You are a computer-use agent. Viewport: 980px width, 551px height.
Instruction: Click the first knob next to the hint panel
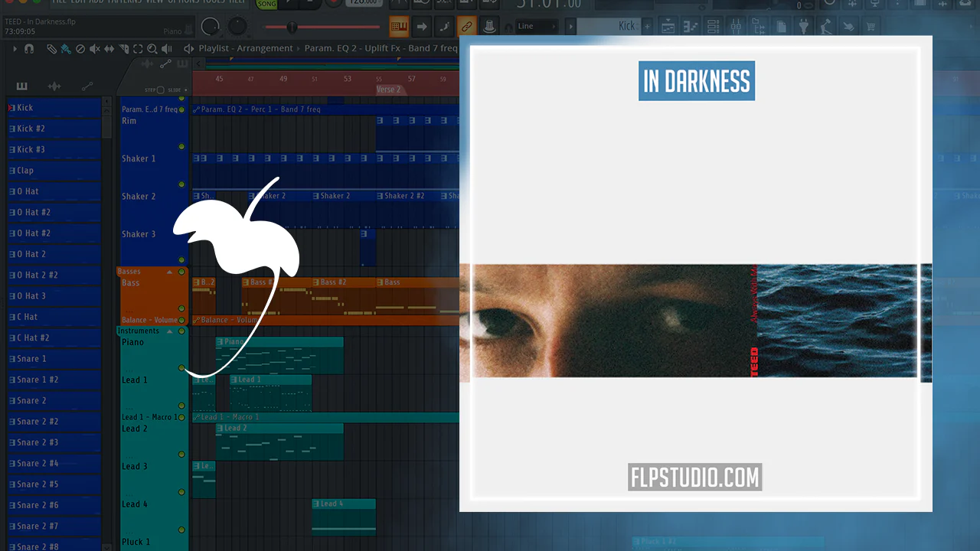[210, 27]
